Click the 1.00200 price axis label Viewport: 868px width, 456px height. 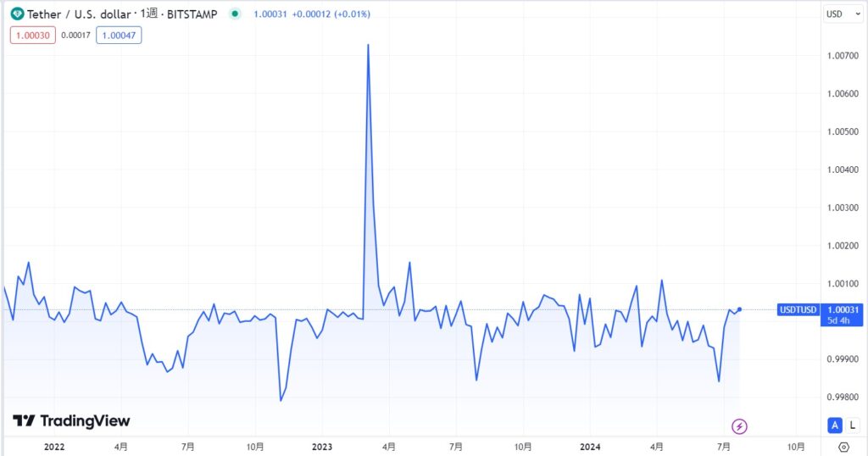click(x=843, y=246)
